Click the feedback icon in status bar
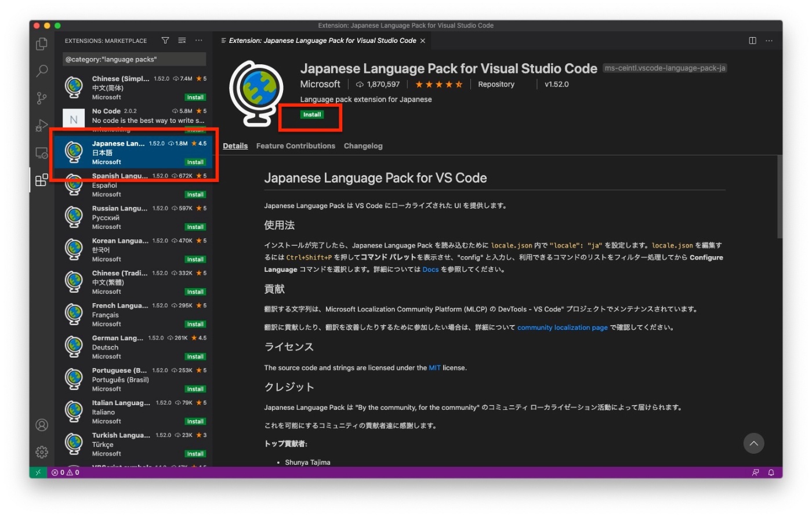Viewport: 812px width, 517px height. point(755,472)
